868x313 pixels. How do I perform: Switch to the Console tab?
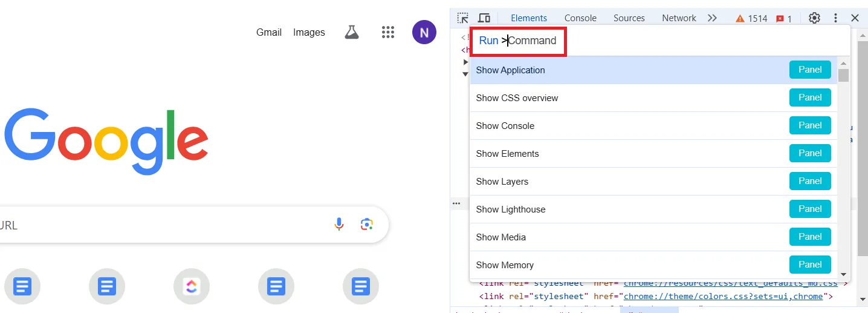point(580,18)
